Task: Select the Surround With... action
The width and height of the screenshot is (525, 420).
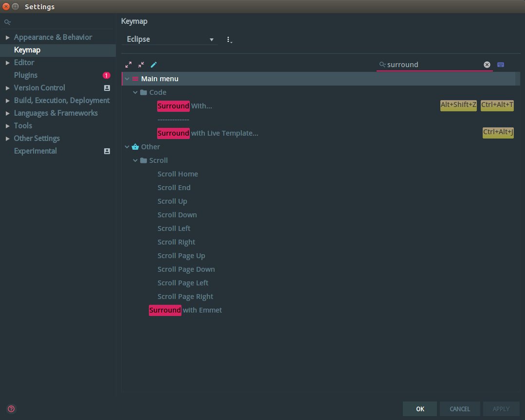Action: [x=184, y=106]
